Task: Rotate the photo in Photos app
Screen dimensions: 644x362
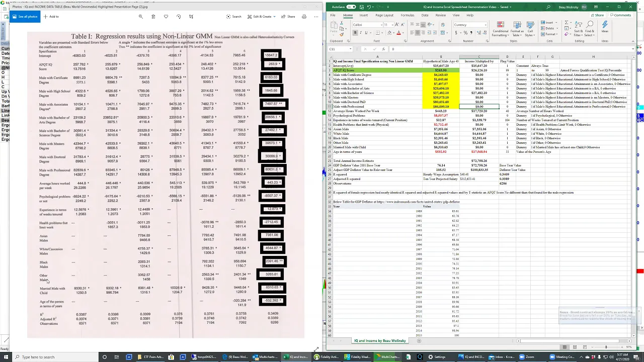Action: tap(179, 17)
